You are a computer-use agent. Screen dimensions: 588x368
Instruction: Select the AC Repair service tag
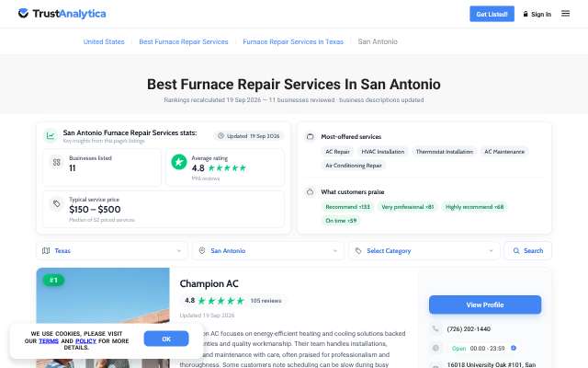pyautogui.click(x=337, y=152)
